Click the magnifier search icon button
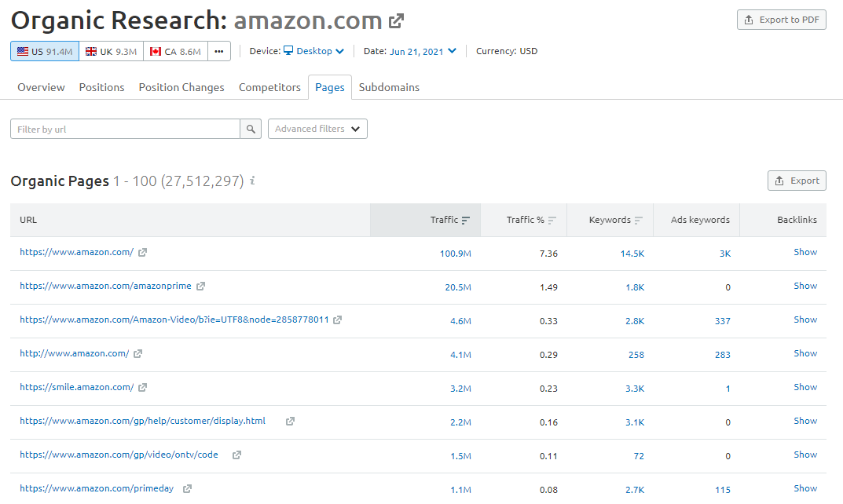843x504 pixels. (251, 129)
